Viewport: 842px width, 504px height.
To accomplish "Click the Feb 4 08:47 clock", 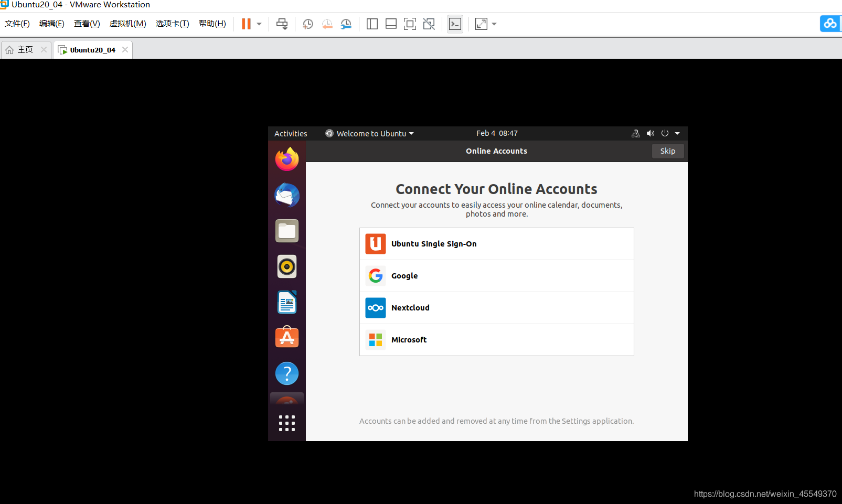I will coord(497,133).
